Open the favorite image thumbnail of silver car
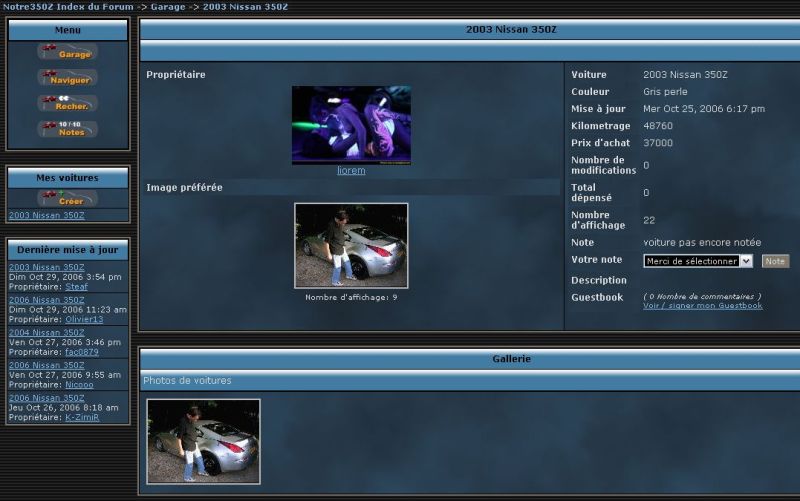 tap(351, 246)
